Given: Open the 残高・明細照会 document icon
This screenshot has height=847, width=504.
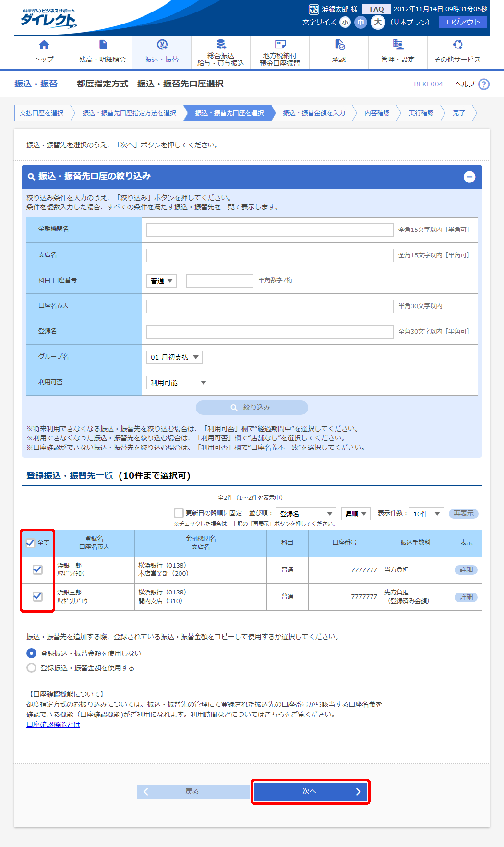Looking at the screenshot, I should coord(103,45).
